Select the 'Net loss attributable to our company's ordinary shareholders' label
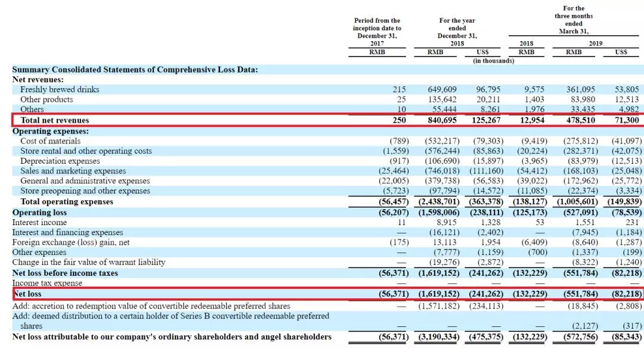Screen dimensions: 644x349 pyautogui.click(x=172, y=336)
